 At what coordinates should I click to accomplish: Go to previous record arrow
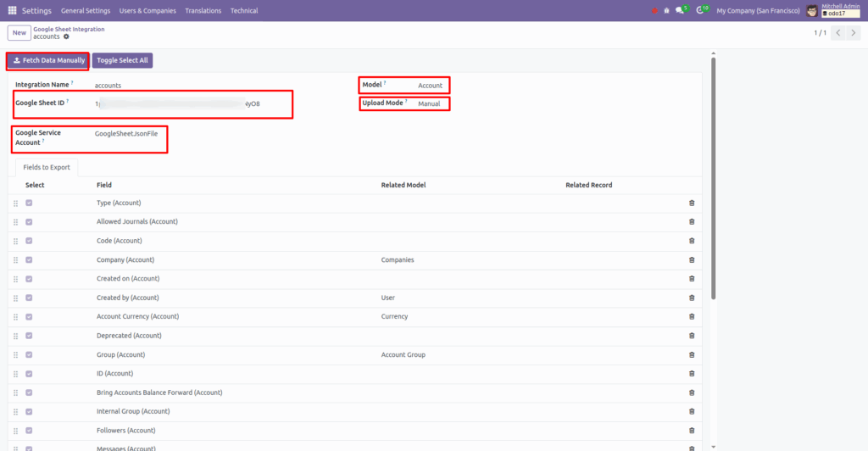pos(838,33)
